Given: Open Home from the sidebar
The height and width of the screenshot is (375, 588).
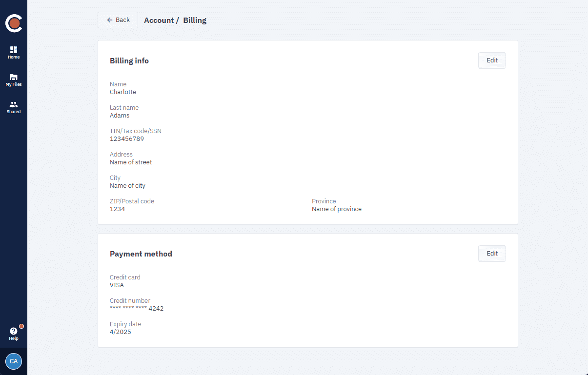Looking at the screenshot, I should click(x=14, y=53).
